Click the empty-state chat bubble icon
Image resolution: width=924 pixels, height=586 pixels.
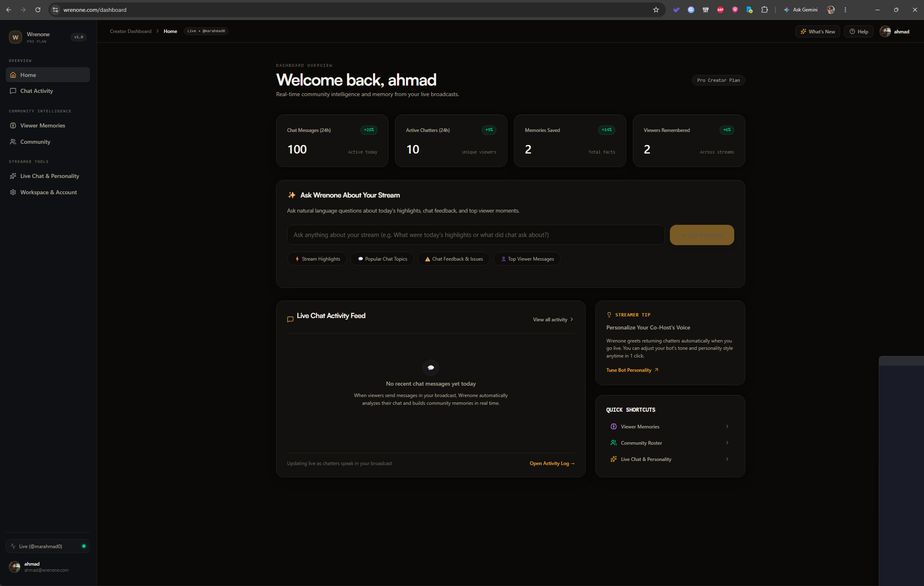(431, 368)
